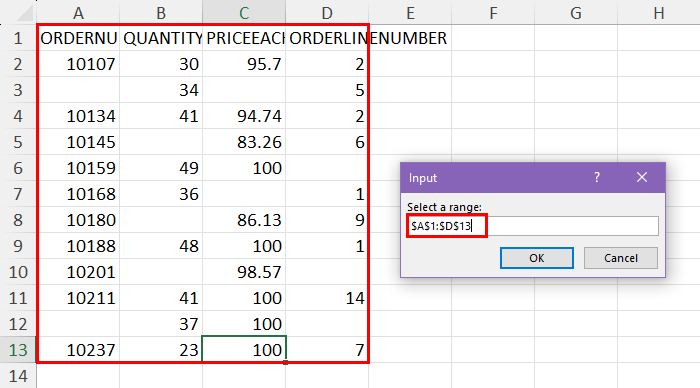The height and width of the screenshot is (388, 700).
Task: Select column G header
Action: (576, 13)
